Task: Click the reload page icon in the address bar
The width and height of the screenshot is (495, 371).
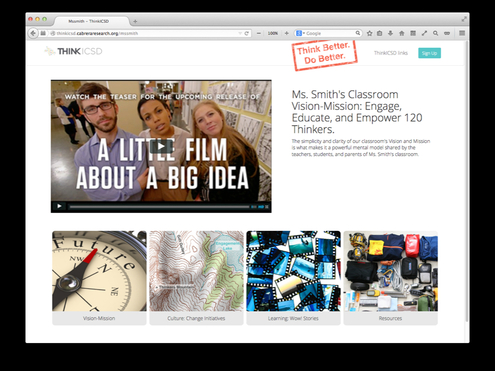Action: (247, 33)
